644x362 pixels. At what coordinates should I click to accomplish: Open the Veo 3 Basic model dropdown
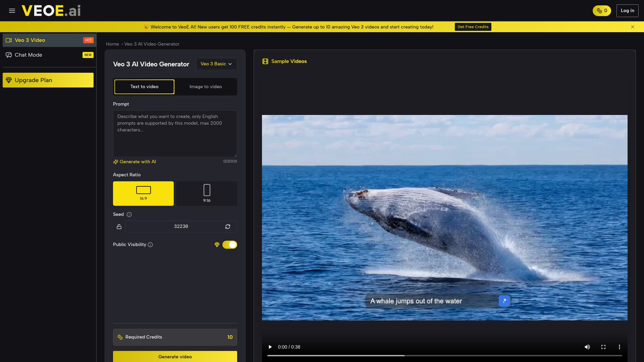click(x=216, y=64)
